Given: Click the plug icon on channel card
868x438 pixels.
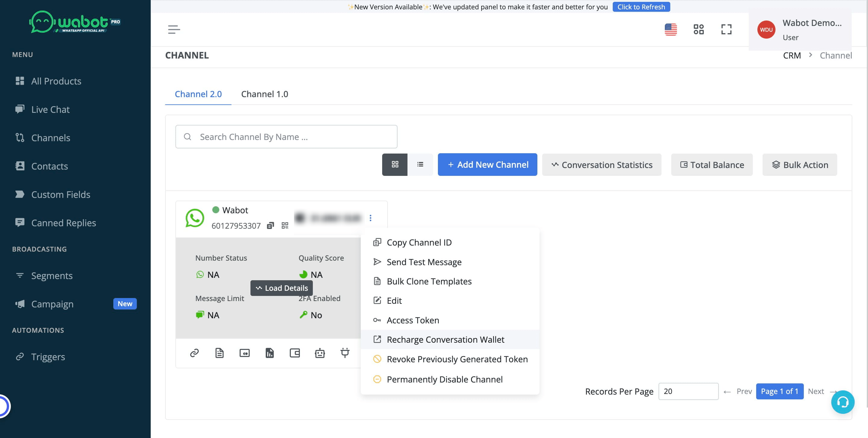Looking at the screenshot, I should (345, 353).
